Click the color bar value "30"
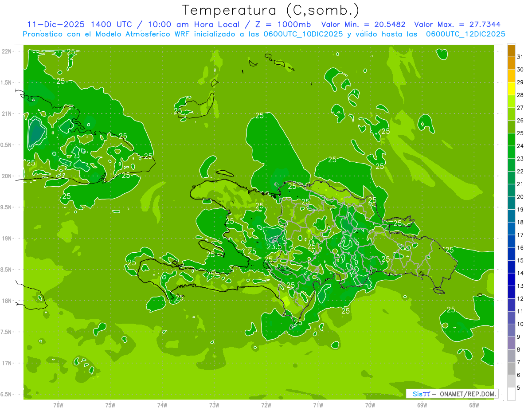 (520, 69)
